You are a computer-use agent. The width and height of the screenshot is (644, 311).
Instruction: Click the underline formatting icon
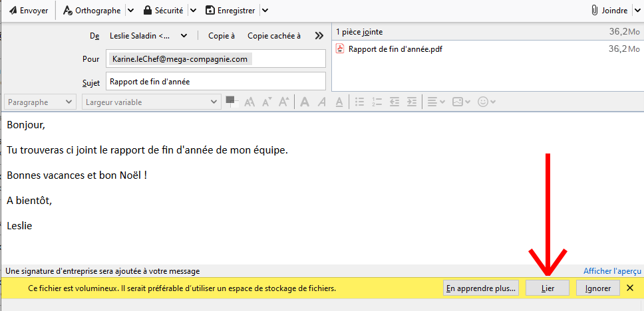(x=339, y=102)
